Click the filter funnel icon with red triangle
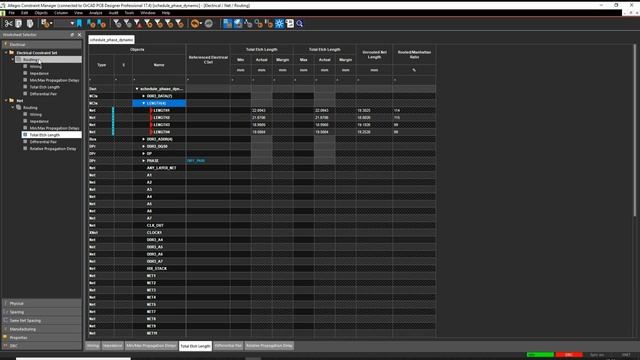Viewport: 640px width, 360px height. 138,24
